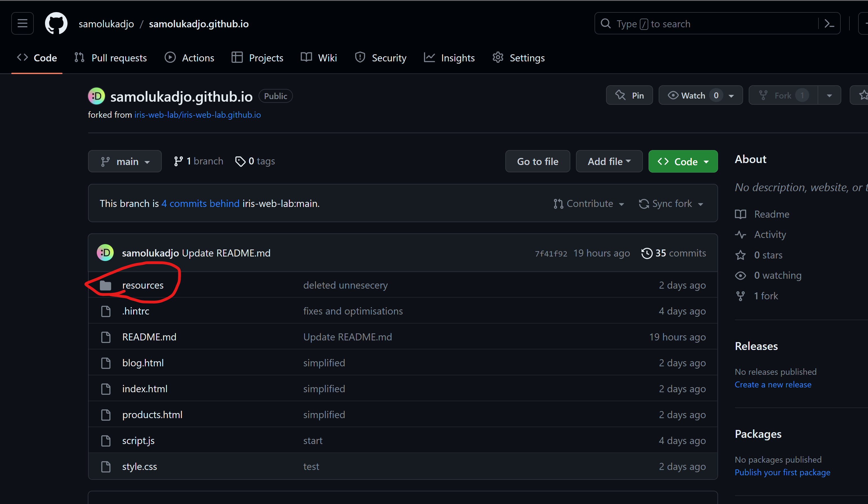Image resolution: width=868 pixels, height=504 pixels.
Task: Expand the green Code dropdown
Action: tap(683, 161)
